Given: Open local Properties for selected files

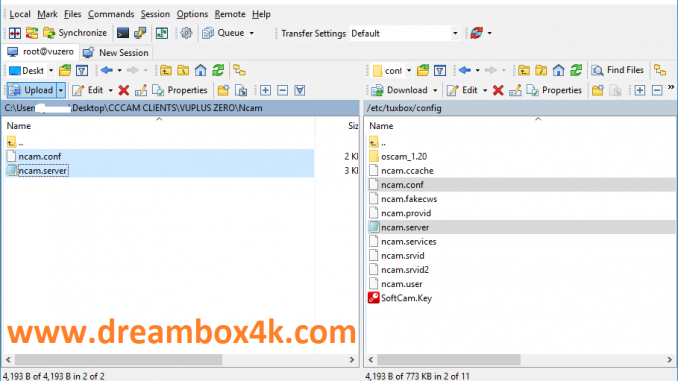Looking at the screenshot, I should [180, 90].
